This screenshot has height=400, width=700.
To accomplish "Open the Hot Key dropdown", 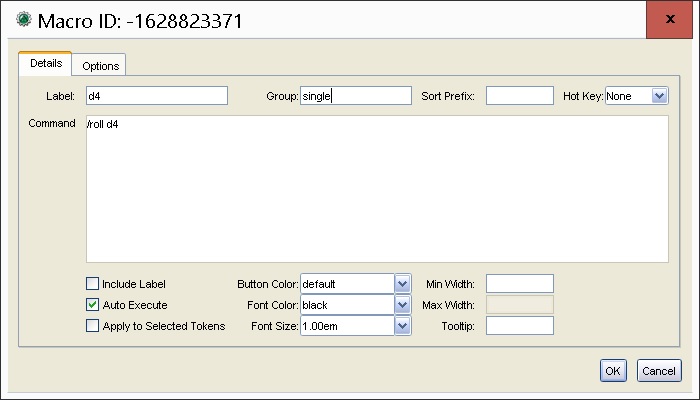I will click(x=659, y=96).
